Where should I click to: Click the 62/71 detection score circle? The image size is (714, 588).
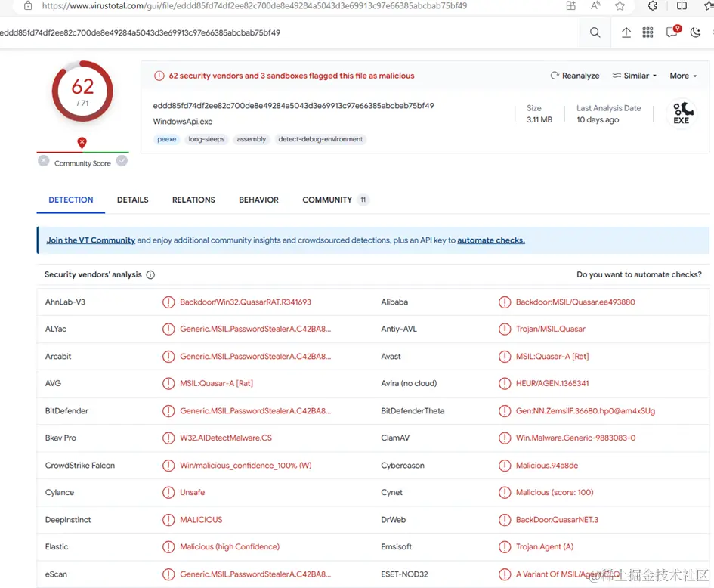82,91
